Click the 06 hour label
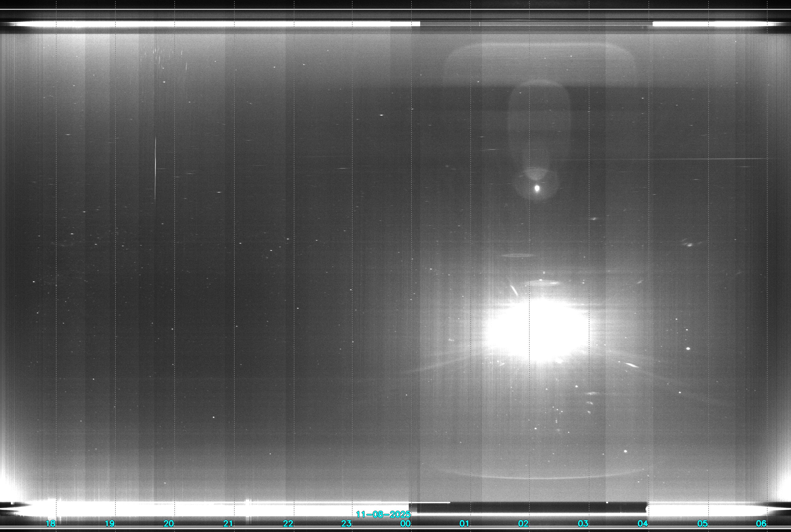This screenshot has width=791, height=532. click(761, 523)
